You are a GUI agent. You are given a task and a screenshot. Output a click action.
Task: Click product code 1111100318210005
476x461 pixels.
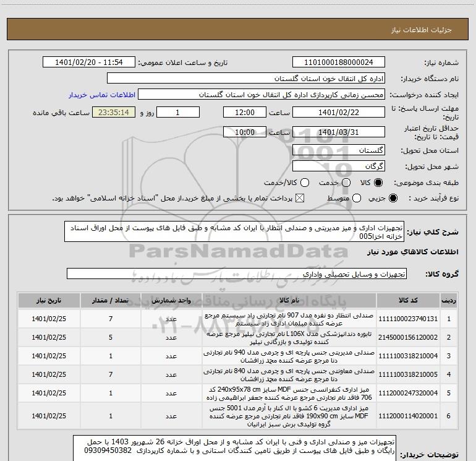click(408, 375)
